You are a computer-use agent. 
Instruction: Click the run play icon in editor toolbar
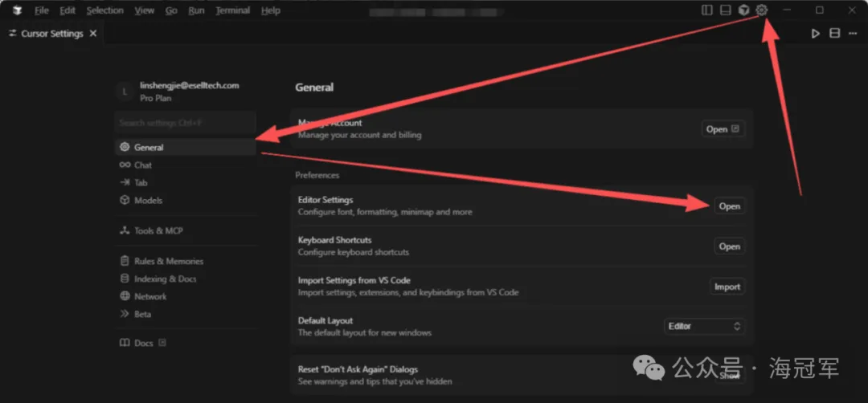[x=816, y=34]
